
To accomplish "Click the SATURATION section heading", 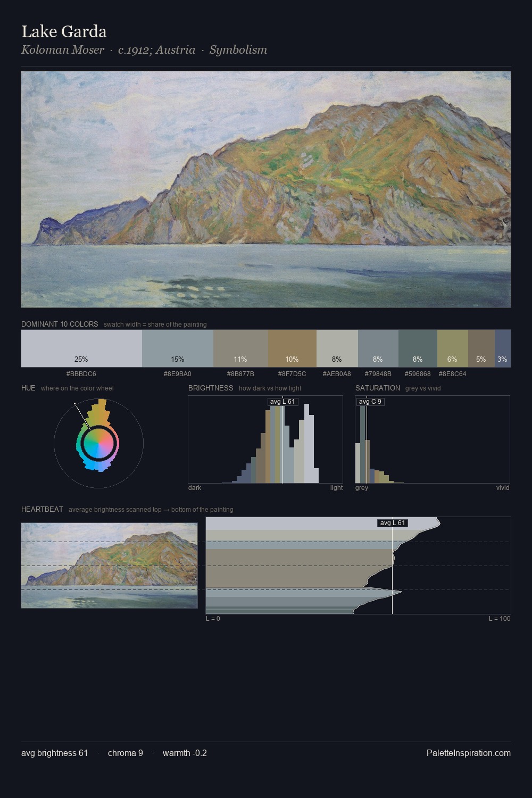I will 378,388.
